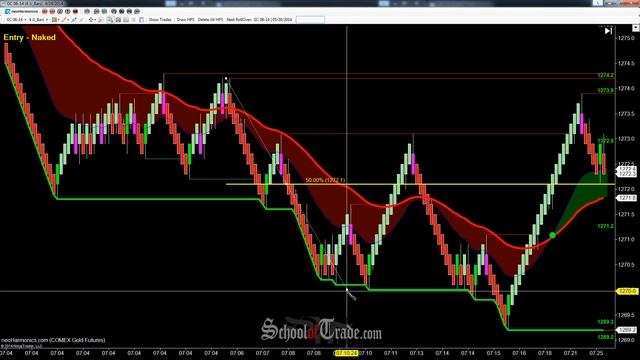640x360 pixels.
Task: Click the zoom out magnifier icon
Action: [x=118, y=20]
